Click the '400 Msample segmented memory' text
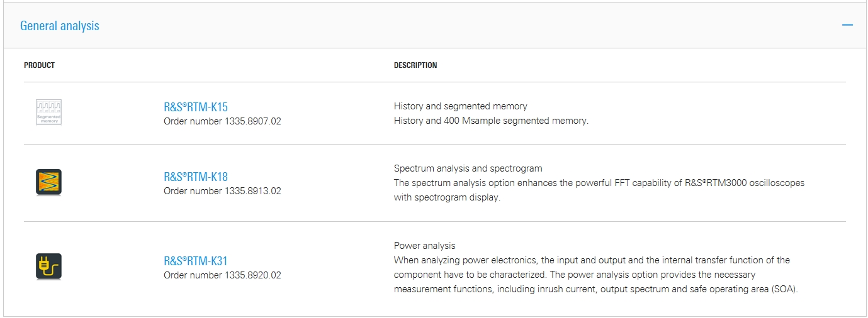Viewport: 868px width, 318px height. (x=524, y=121)
